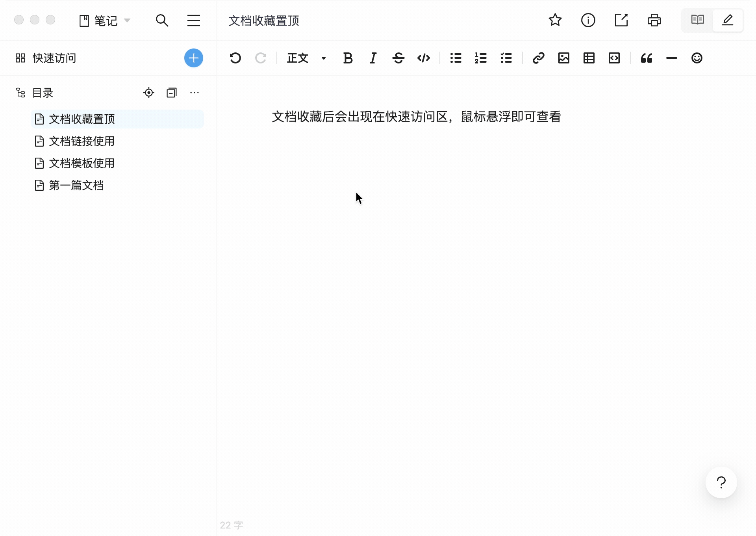Open the 正文 paragraph style dropdown
The height and width of the screenshot is (536, 756).
tap(307, 58)
